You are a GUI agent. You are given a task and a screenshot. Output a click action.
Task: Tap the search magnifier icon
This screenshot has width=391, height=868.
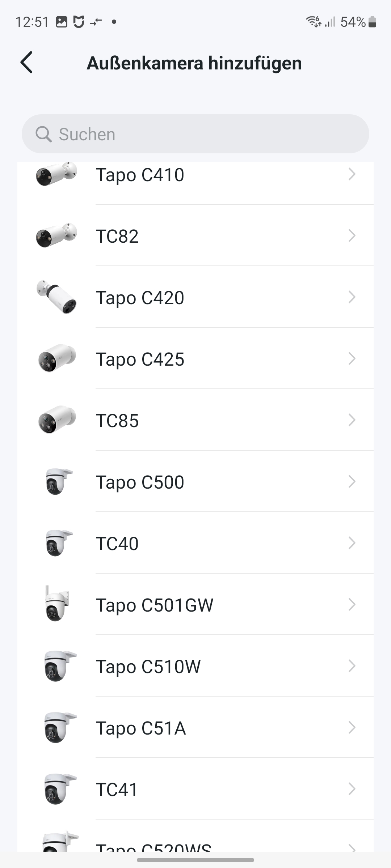43,134
